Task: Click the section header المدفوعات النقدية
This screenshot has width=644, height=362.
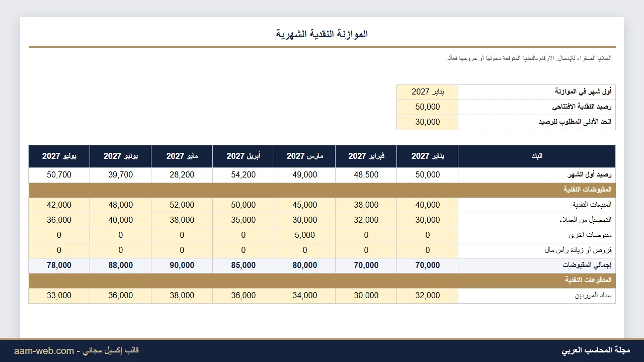Action: 322,281
